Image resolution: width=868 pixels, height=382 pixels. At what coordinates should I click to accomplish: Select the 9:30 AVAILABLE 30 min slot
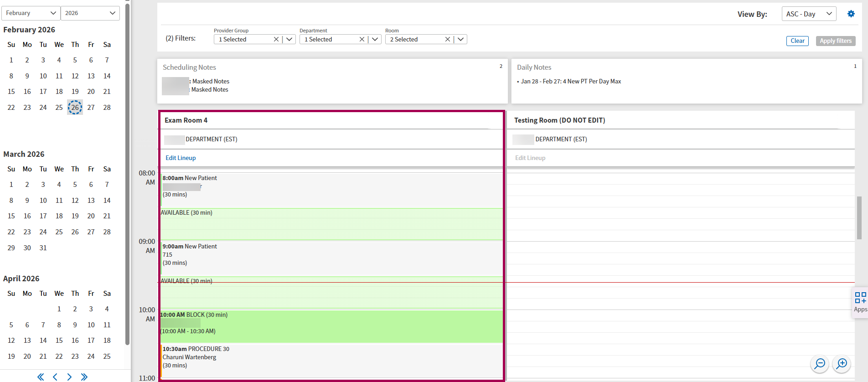(331, 292)
